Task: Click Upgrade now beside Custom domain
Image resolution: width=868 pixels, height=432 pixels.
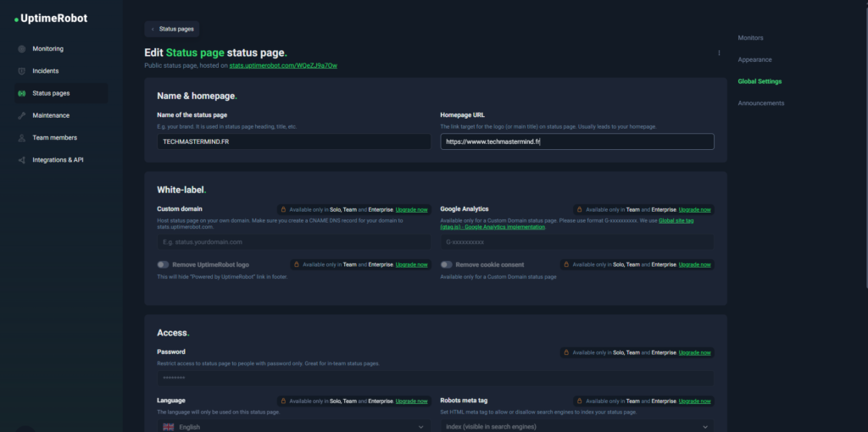Action: pos(412,209)
